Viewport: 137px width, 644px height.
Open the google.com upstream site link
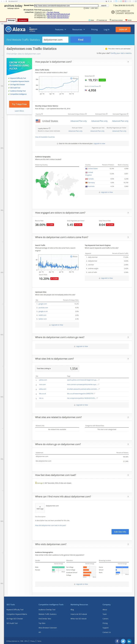coord(43,304)
